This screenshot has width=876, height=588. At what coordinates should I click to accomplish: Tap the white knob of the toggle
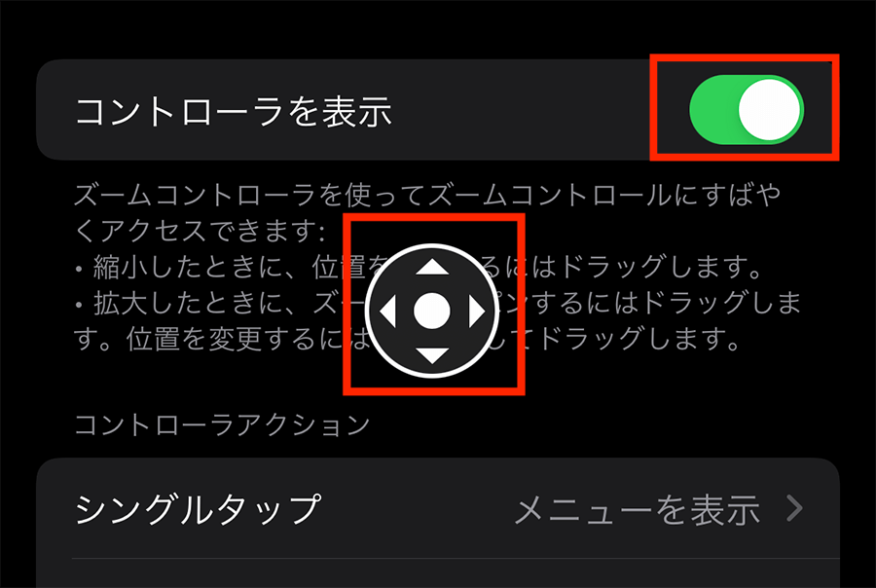click(769, 110)
